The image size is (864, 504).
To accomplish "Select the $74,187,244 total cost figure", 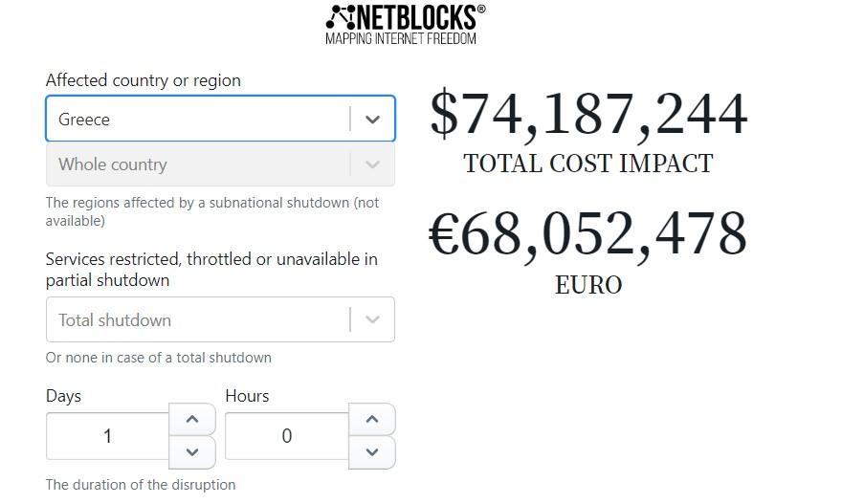I will coord(588,114).
